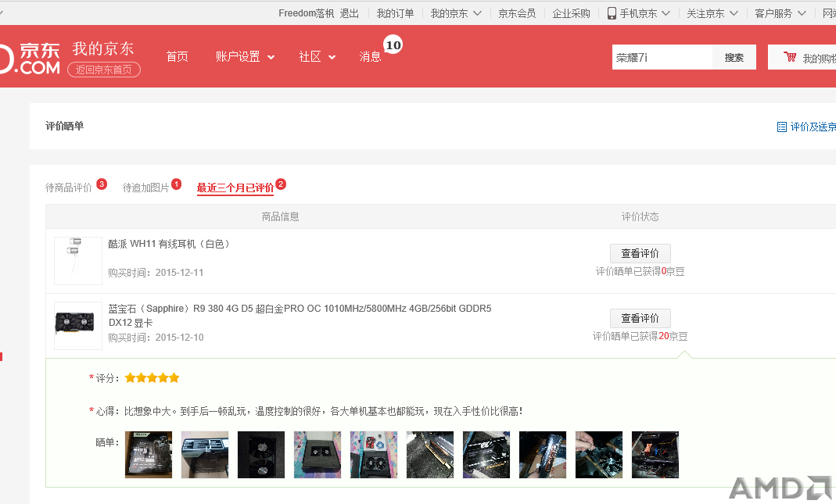Click the five-star rating

click(152, 378)
